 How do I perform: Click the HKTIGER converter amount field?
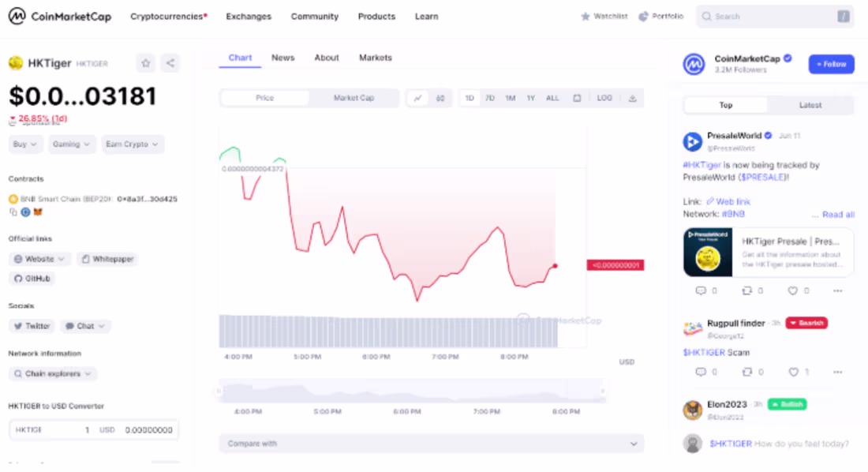pyautogui.click(x=53, y=430)
